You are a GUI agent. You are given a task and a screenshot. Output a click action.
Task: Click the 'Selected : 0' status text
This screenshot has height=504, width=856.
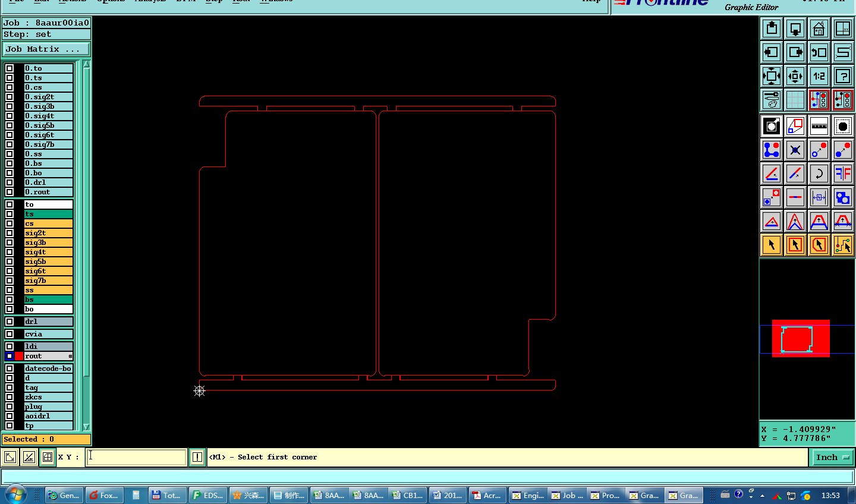click(29, 439)
